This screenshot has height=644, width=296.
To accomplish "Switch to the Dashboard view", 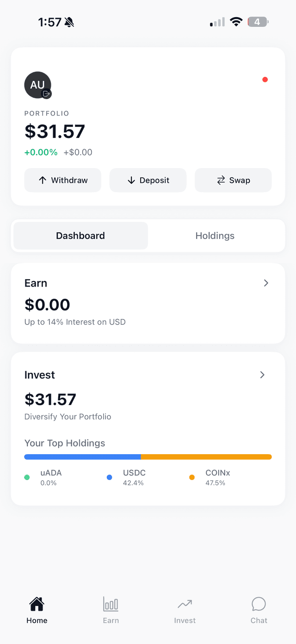I will pyautogui.click(x=80, y=236).
